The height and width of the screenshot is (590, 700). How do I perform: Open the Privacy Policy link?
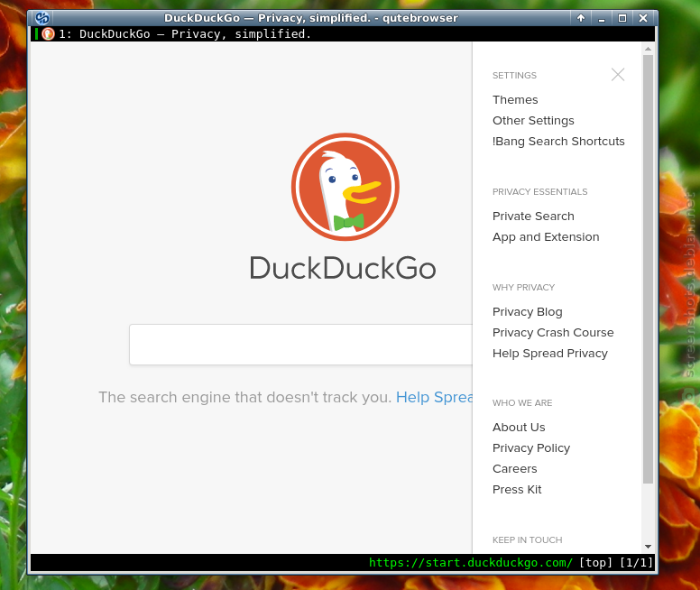(x=530, y=448)
